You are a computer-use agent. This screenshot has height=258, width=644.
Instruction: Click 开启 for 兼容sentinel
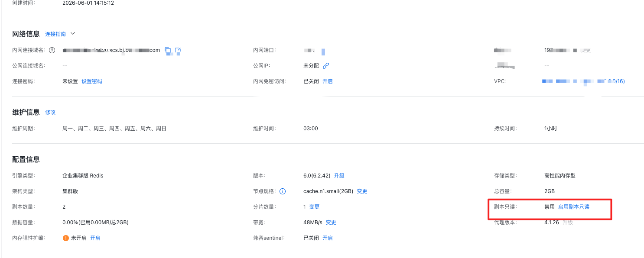tap(328, 238)
